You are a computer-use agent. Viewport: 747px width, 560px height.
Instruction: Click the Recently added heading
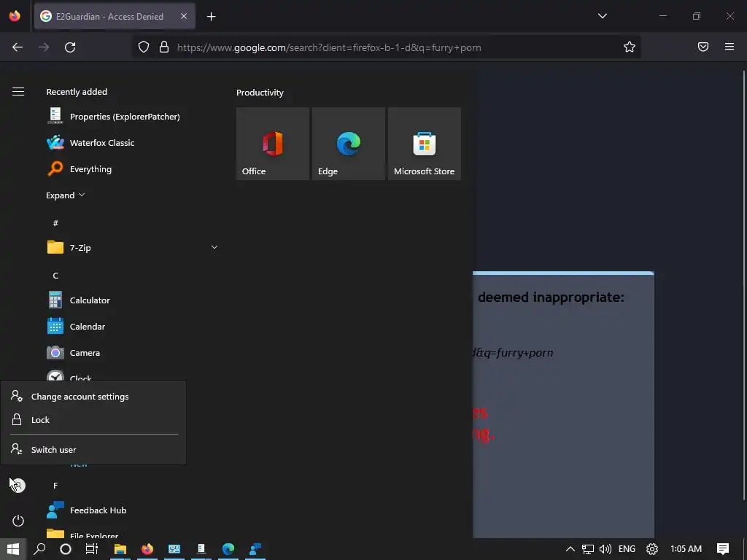(77, 92)
